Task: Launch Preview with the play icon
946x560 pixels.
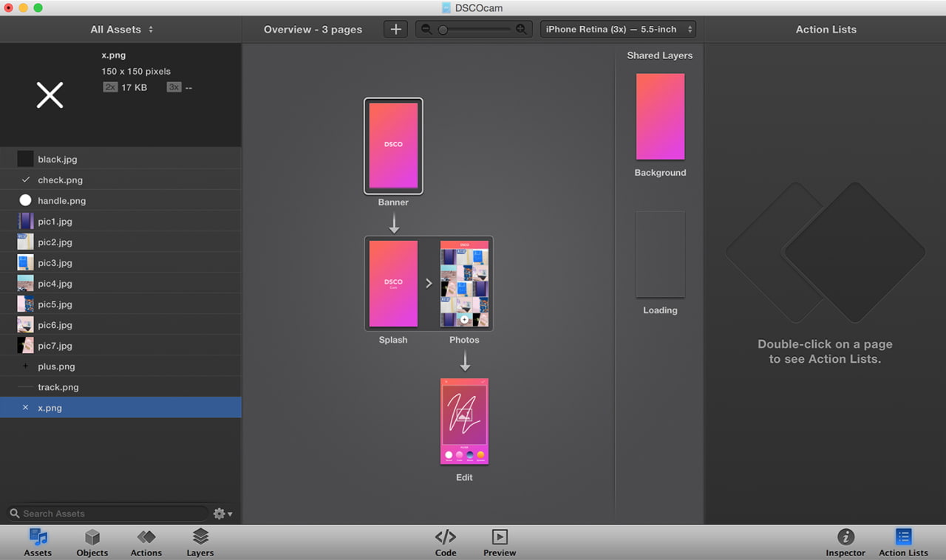Action: click(500, 538)
